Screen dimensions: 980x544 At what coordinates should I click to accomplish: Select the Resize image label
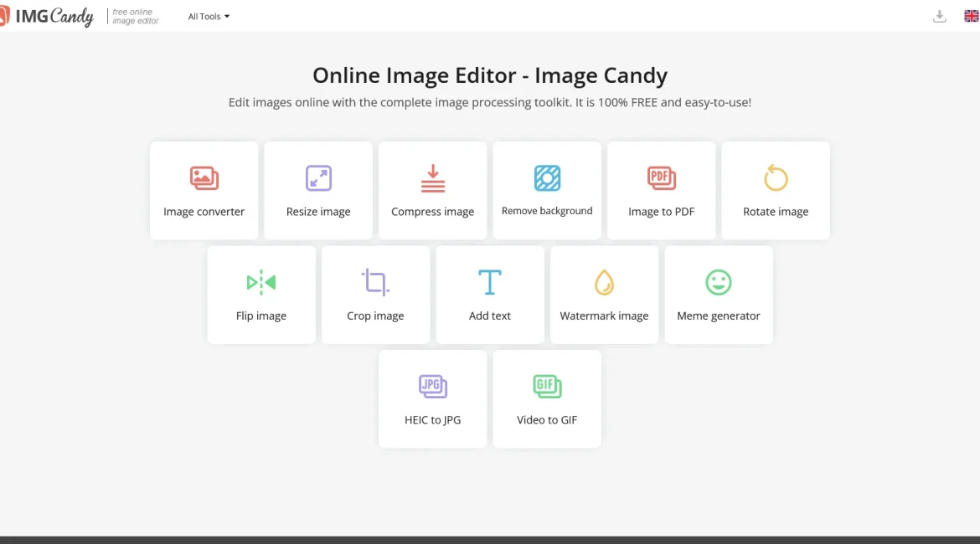[x=318, y=212]
